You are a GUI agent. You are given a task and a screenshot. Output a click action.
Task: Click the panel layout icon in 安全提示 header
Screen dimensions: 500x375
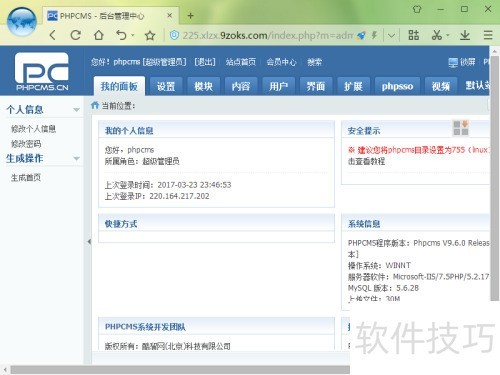pos(461,128)
